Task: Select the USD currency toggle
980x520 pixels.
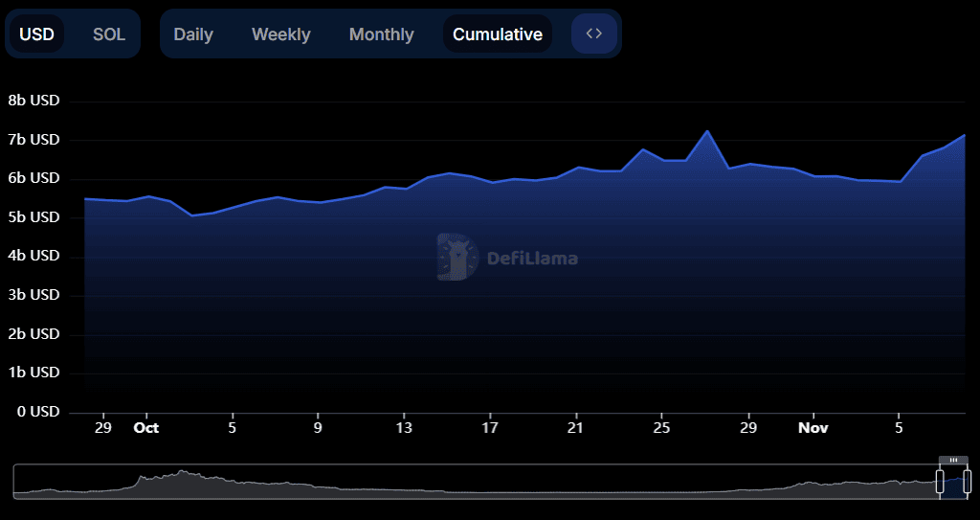Action: pyautogui.click(x=37, y=34)
